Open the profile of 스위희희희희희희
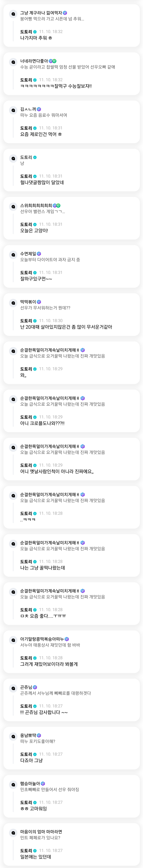This screenshot has width=143, height=868. pos(36,206)
